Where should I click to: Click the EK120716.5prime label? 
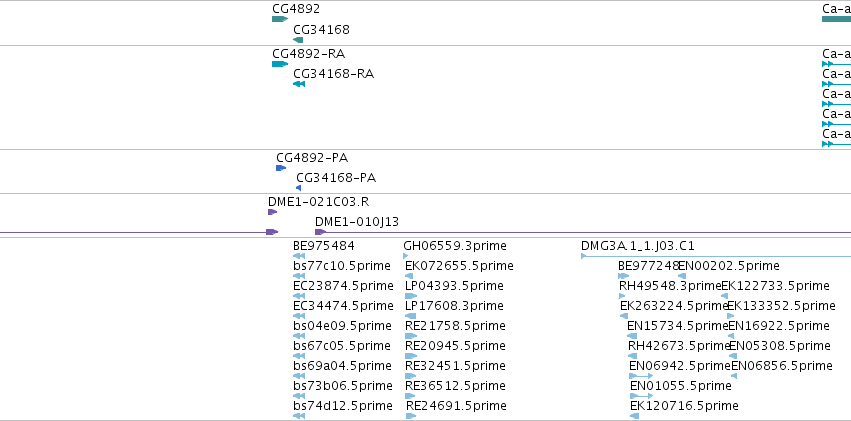[684, 406]
